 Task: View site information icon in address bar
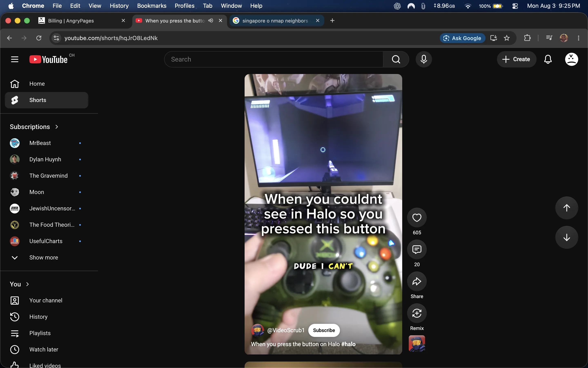click(x=56, y=38)
